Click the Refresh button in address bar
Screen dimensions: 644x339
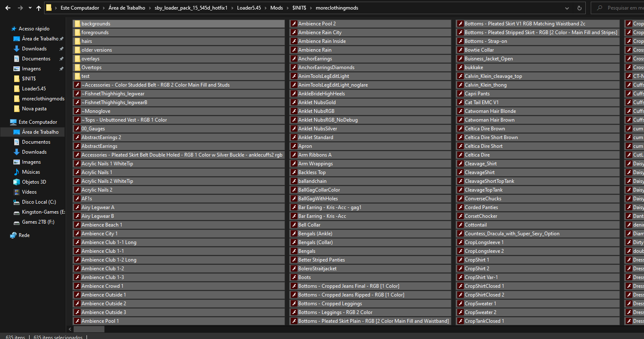579,8
